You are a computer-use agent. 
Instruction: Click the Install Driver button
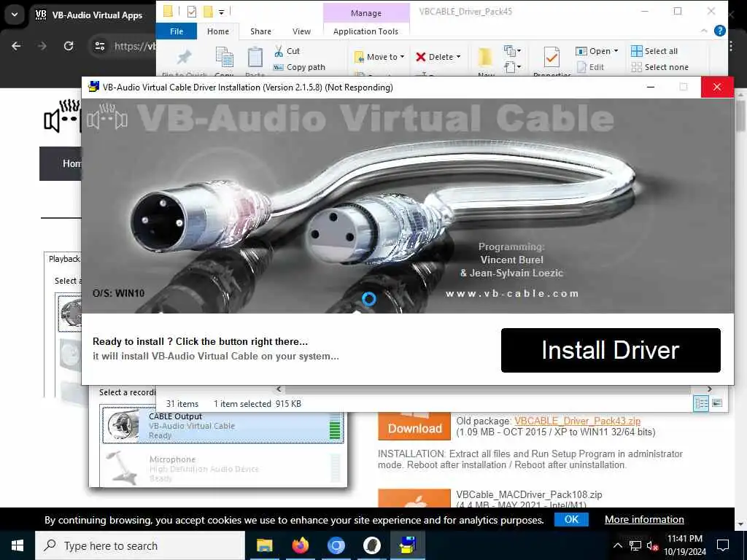pyautogui.click(x=611, y=350)
